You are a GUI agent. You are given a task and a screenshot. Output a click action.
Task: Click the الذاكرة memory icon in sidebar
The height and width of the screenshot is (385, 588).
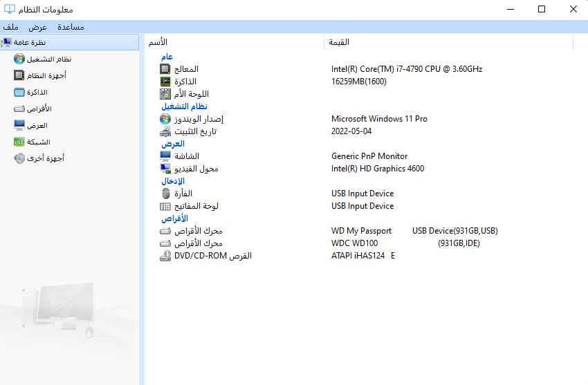click(19, 92)
